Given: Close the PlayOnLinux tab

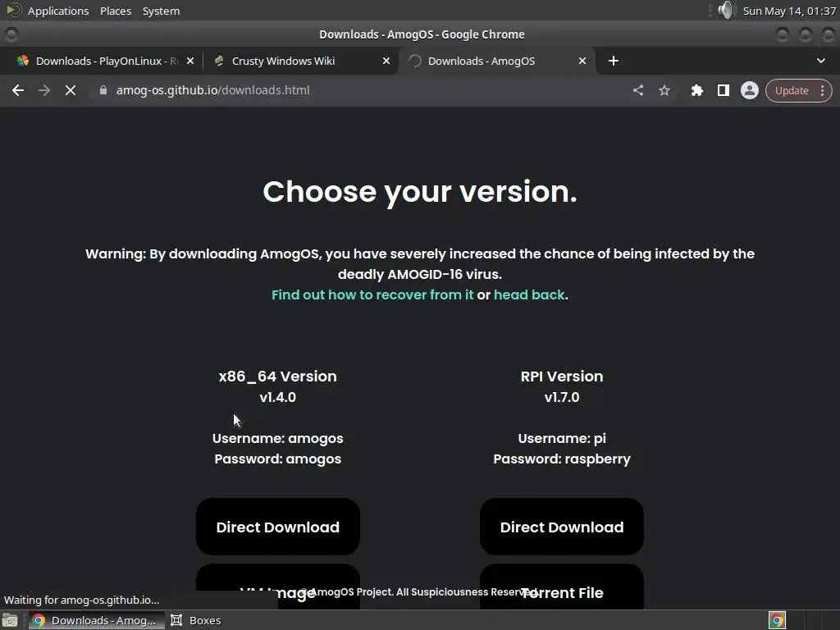Looking at the screenshot, I should tap(190, 61).
